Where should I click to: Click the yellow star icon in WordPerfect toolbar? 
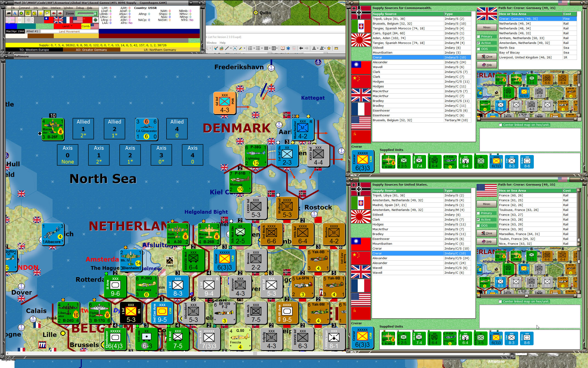[x=329, y=48]
